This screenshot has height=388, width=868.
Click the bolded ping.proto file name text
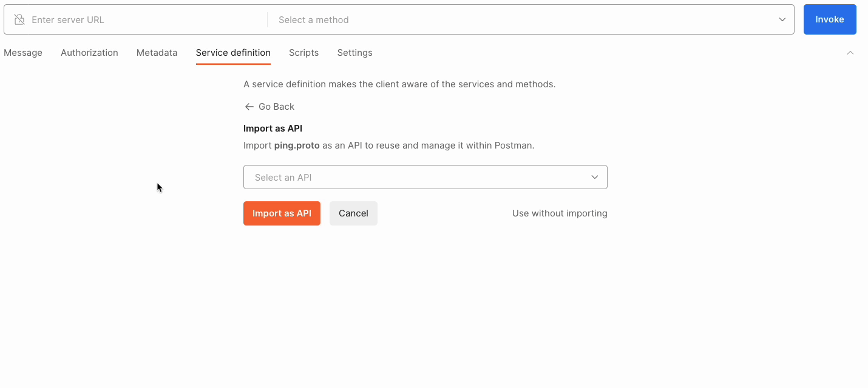[x=296, y=145]
